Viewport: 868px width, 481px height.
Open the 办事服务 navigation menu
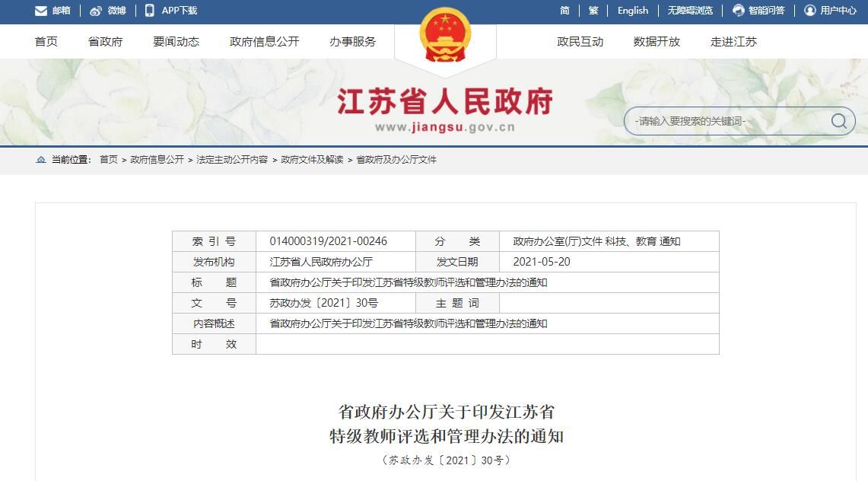[352, 42]
